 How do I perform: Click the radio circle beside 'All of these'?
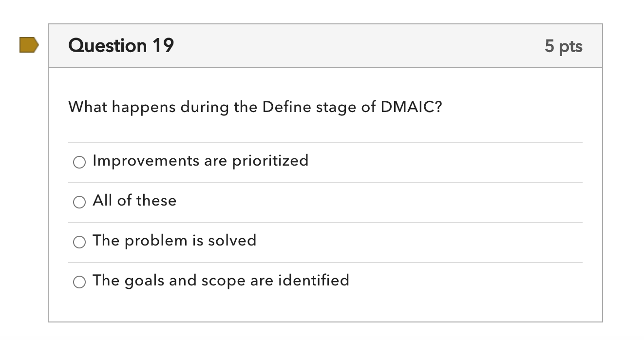coord(79,201)
